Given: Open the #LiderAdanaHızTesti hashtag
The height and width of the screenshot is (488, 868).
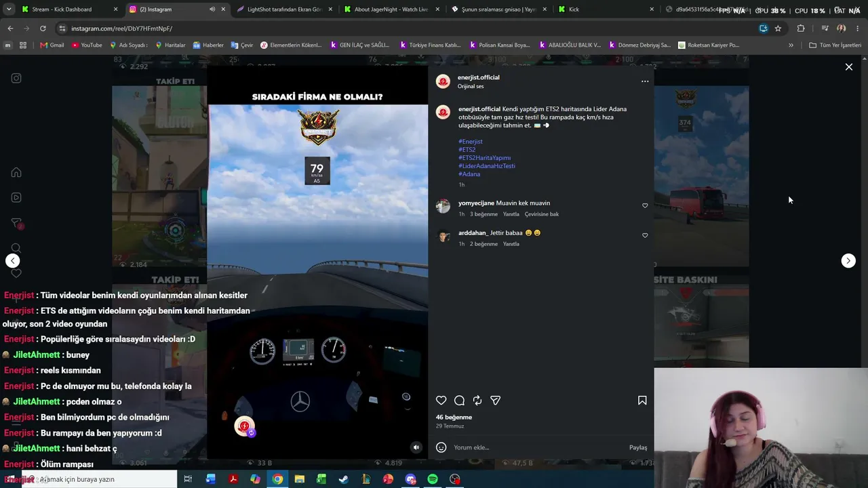Looking at the screenshot, I should coord(487,166).
